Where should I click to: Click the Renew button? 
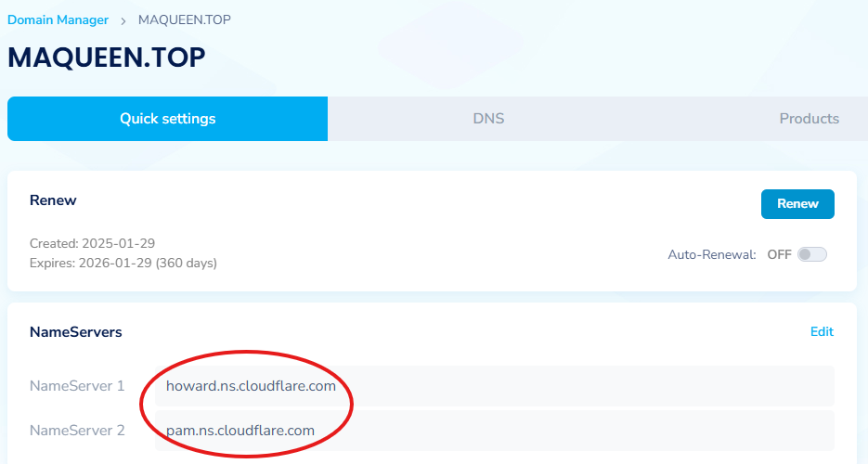point(797,204)
